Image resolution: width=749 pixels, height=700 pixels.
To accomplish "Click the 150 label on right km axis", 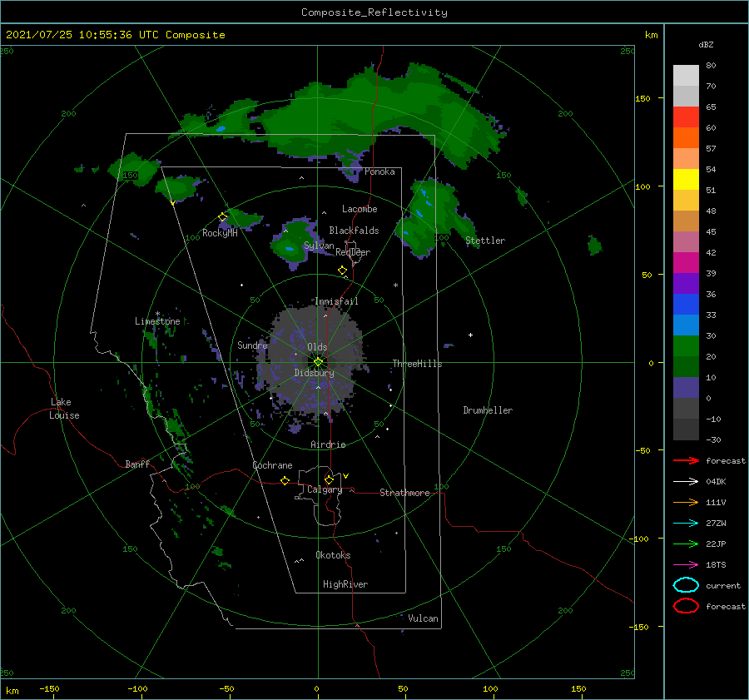I will pyautogui.click(x=642, y=98).
